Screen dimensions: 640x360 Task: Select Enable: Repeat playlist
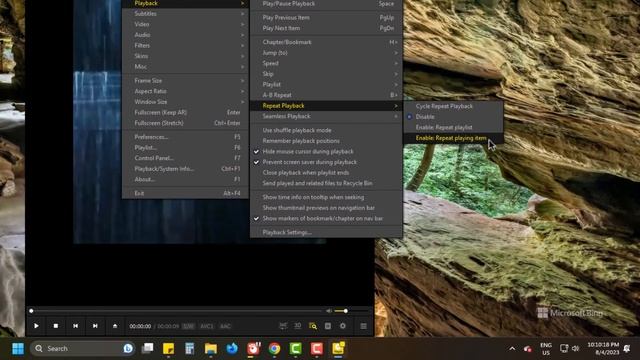[453, 127]
